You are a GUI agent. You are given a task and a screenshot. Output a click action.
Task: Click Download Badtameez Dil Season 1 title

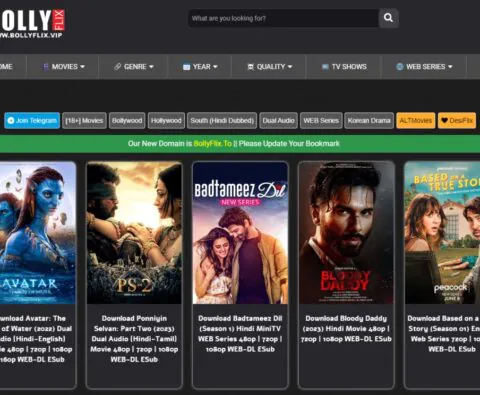point(240,334)
